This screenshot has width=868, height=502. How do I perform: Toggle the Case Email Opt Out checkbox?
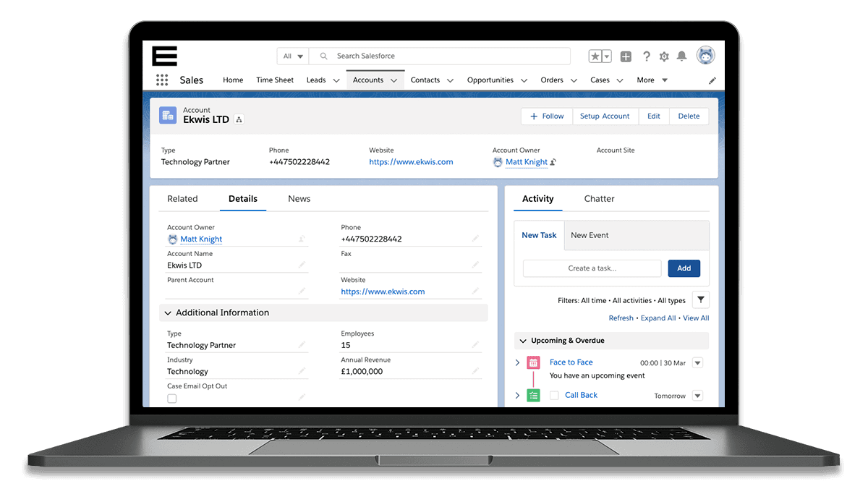point(172,399)
